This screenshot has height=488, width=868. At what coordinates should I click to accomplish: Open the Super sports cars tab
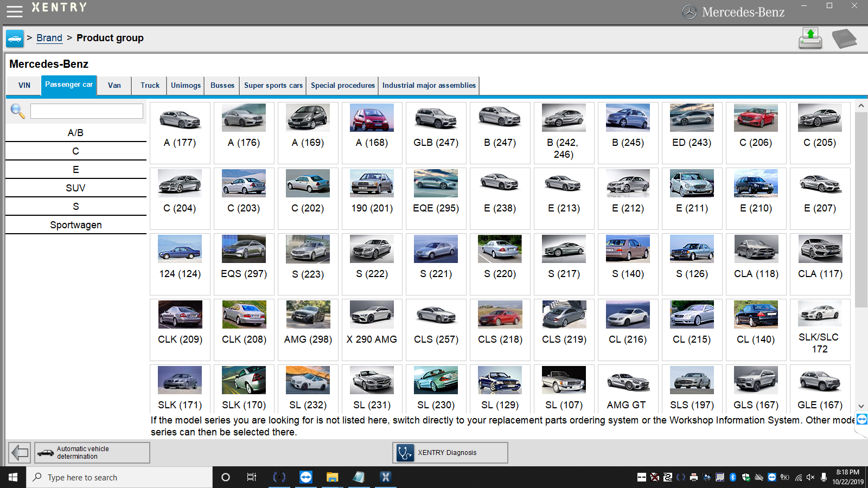point(273,85)
